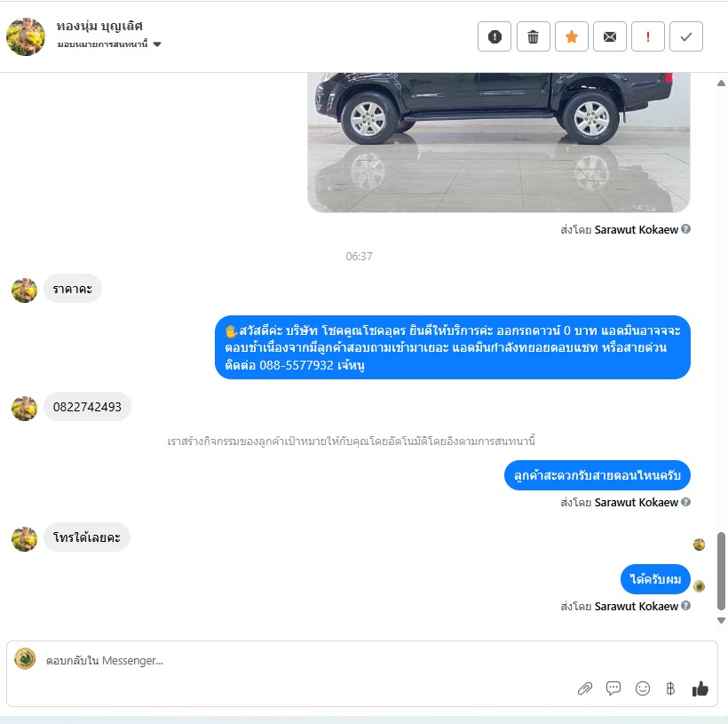
Task: Send a thumbs-up like
Action: 700,688
